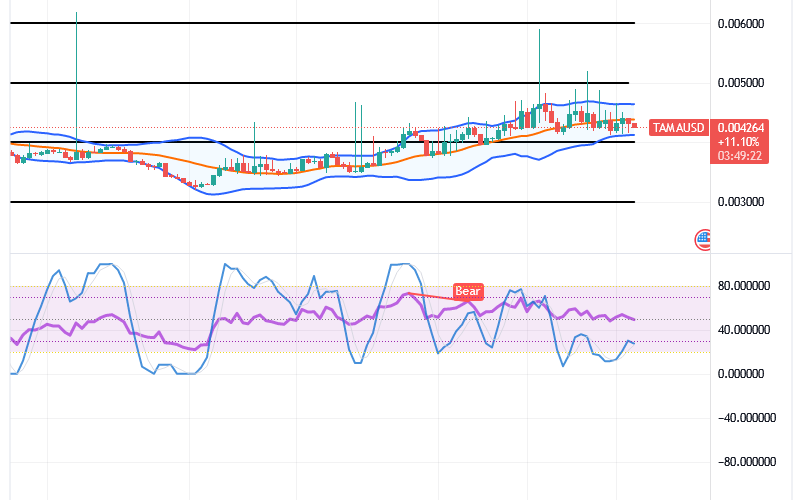The height and width of the screenshot is (500, 802).
Task: Select the 0.005000 price axis label
Action: 741,83
